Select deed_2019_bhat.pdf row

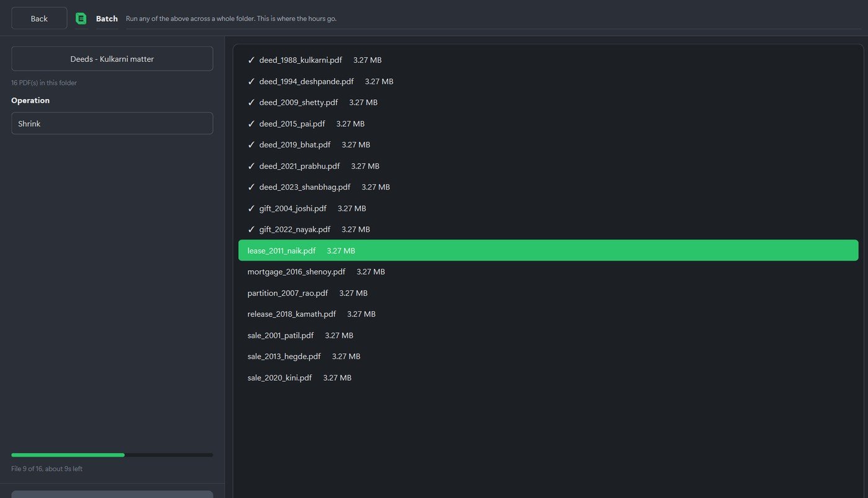(x=548, y=145)
